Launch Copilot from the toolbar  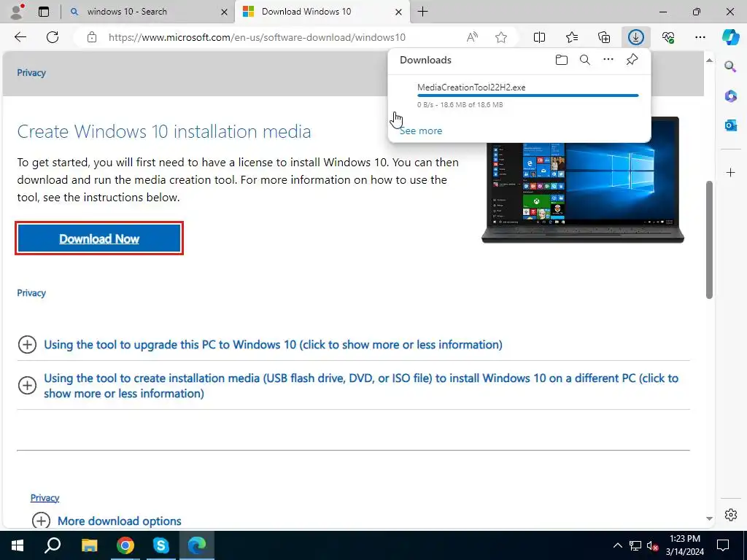click(730, 37)
